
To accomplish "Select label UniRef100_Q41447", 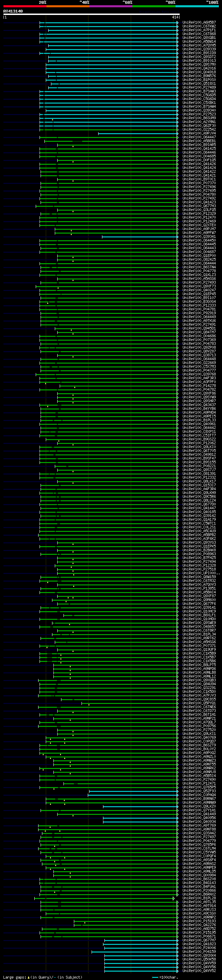I will pyautogui.click(x=199, y=508).
